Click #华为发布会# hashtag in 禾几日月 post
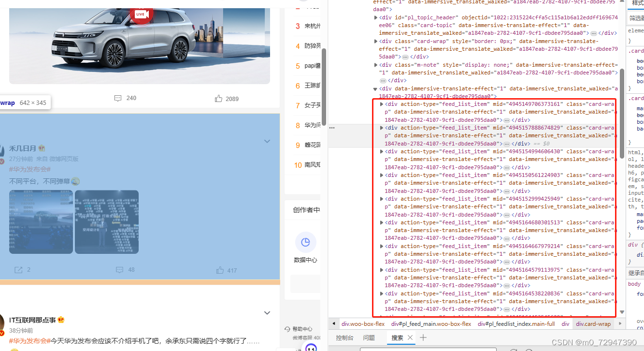644x351 pixels. 30,169
